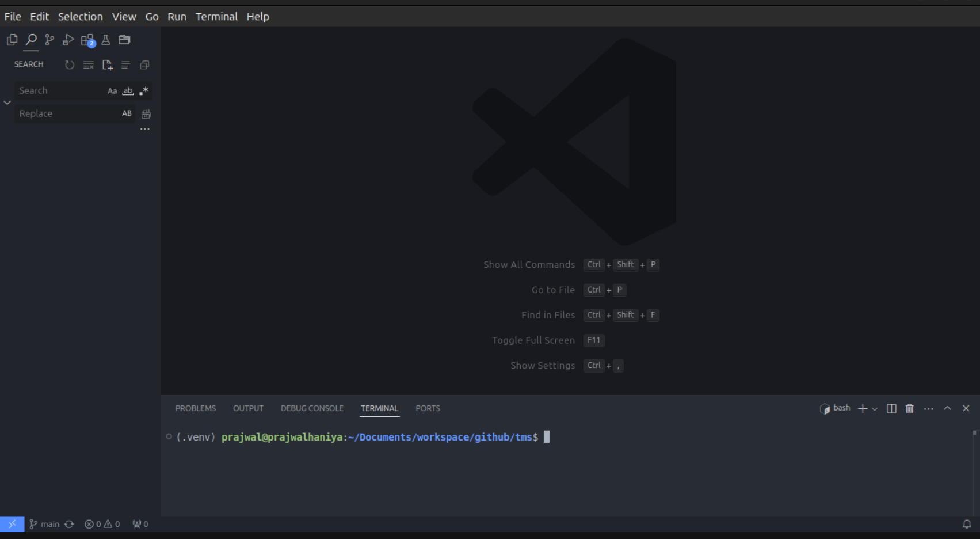Toggle Match Whole Word in the search box

128,90
